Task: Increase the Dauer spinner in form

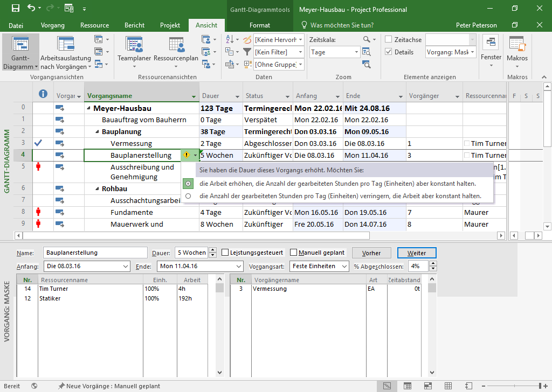Action: pos(212,250)
